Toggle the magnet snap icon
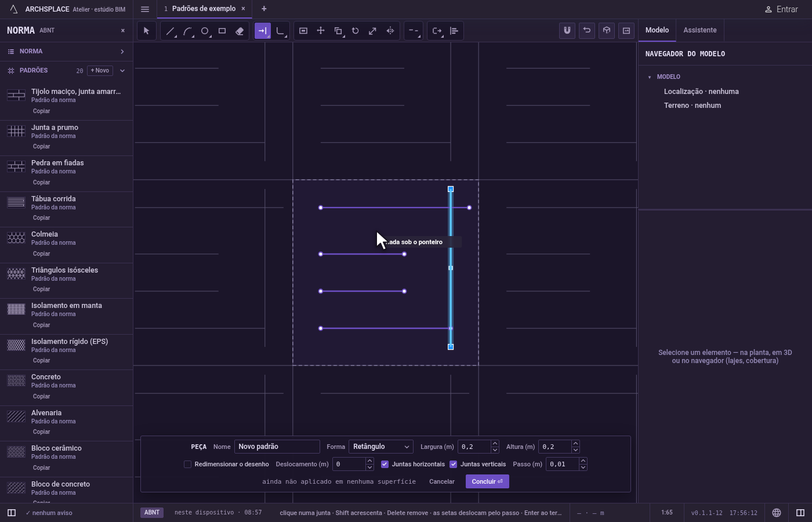812x522 pixels. (567, 31)
